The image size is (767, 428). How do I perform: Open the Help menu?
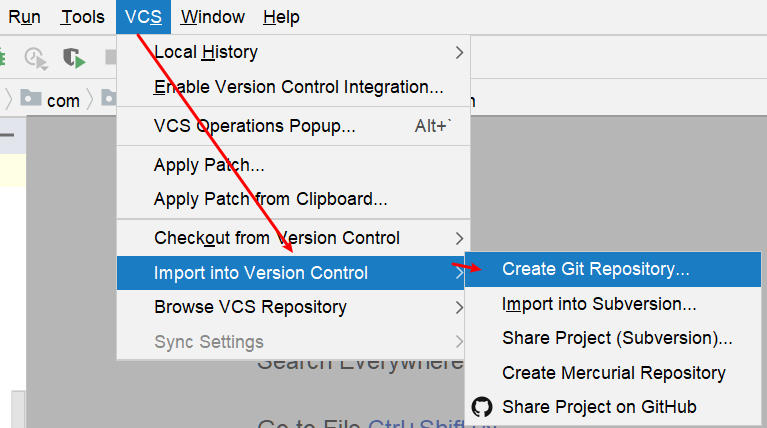click(281, 17)
